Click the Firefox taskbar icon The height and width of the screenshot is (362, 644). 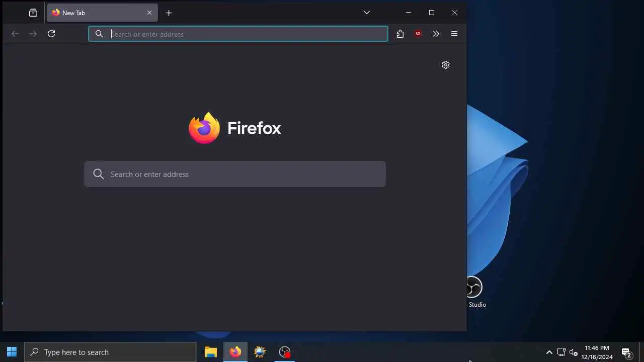coord(235,352)
